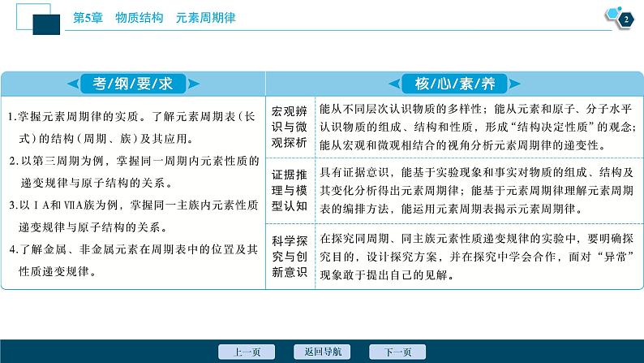Click the 上一页 previous page button
The image size is (644, 363).
pos(247,352)
